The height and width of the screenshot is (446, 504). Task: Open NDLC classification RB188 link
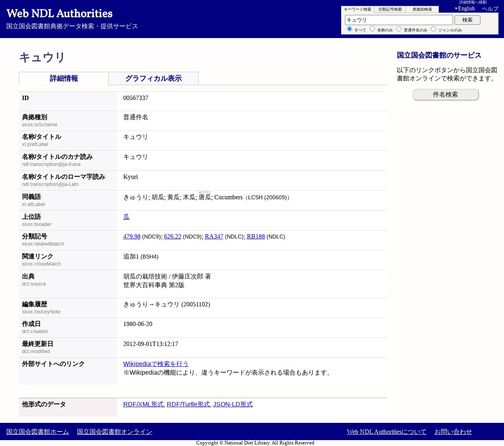click(256, 237)
